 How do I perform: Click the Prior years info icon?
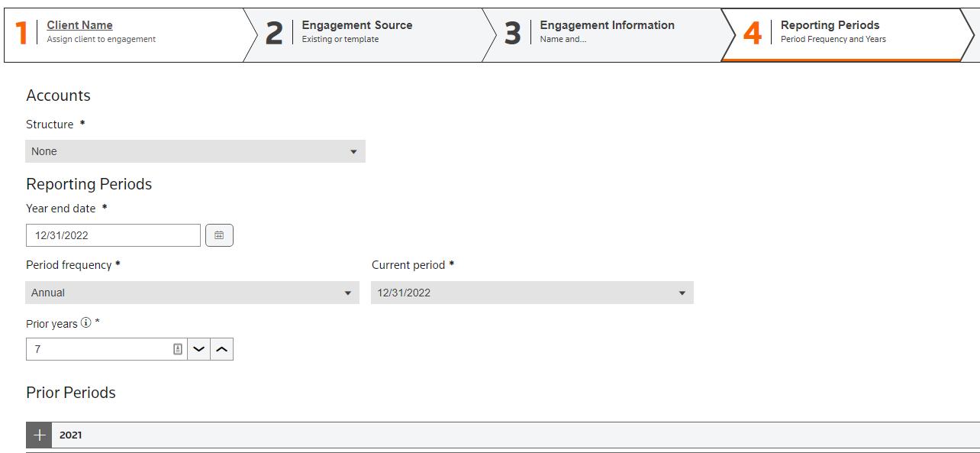pos(86,323)
